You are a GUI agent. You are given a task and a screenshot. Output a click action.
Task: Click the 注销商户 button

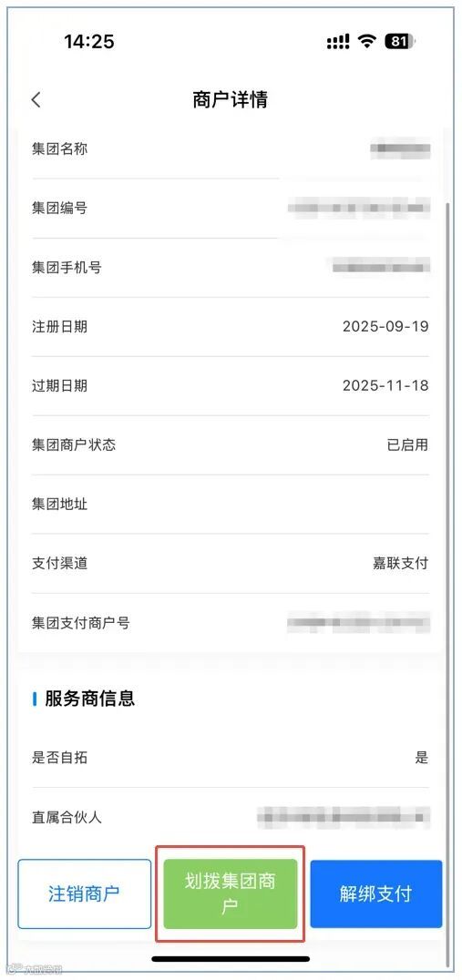point(84,893)
